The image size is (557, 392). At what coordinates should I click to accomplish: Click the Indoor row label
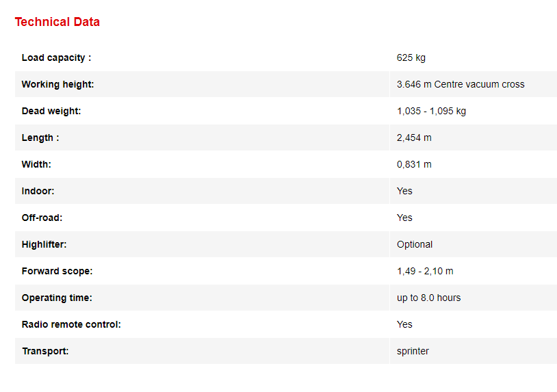[x=38, y=192]
